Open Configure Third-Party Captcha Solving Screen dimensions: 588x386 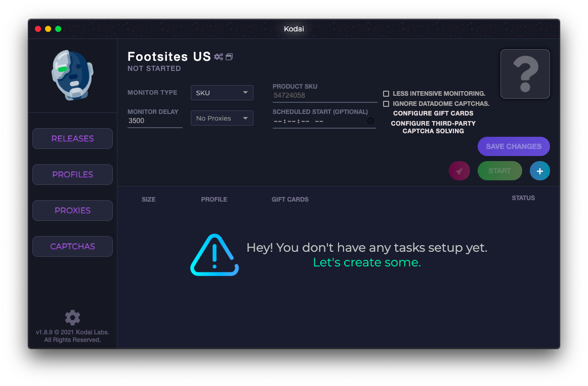click(433, 127)
